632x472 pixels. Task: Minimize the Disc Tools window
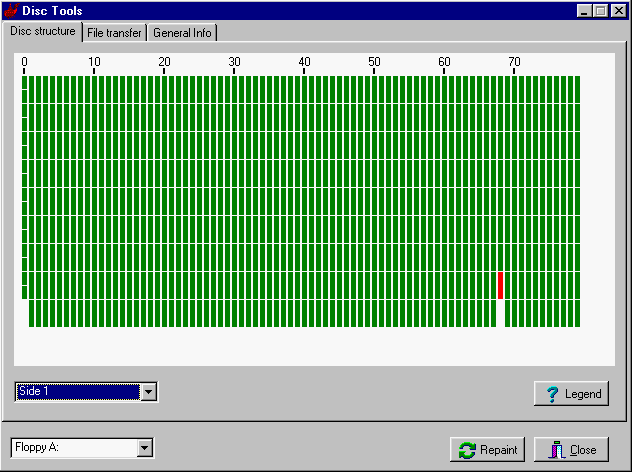(585, 11)
